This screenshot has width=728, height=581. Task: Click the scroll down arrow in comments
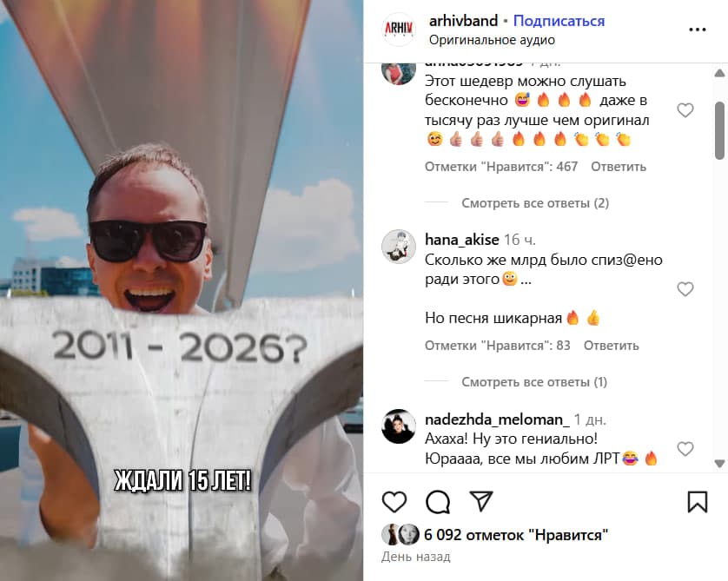tap(719, 463)
